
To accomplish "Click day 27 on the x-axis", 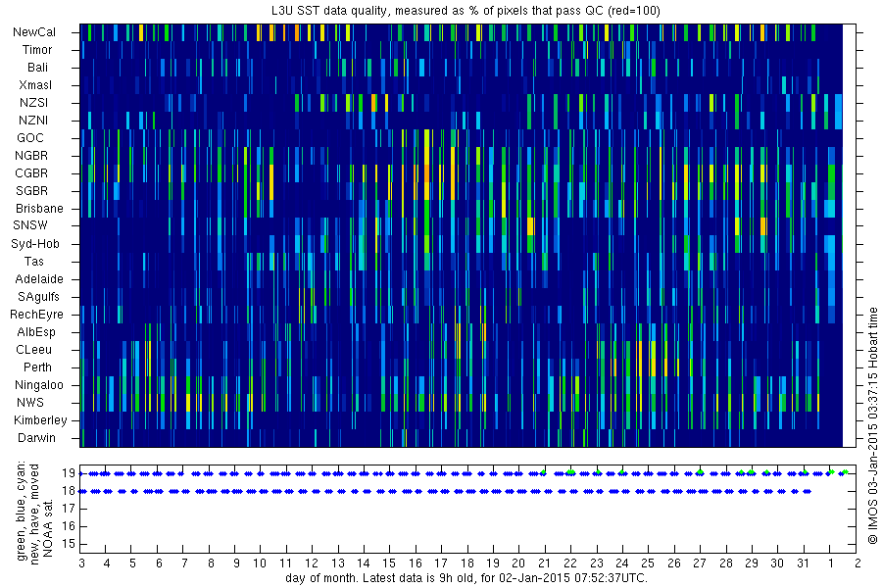I will (x=699, y=563).
